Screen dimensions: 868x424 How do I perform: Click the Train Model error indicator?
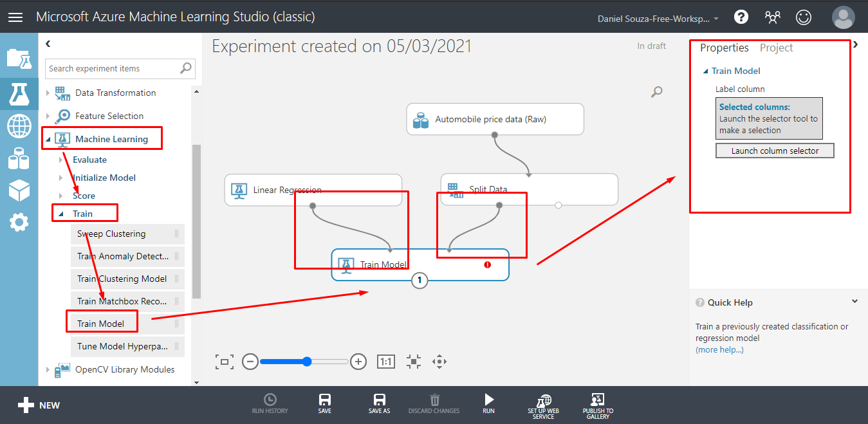(488, 264)
